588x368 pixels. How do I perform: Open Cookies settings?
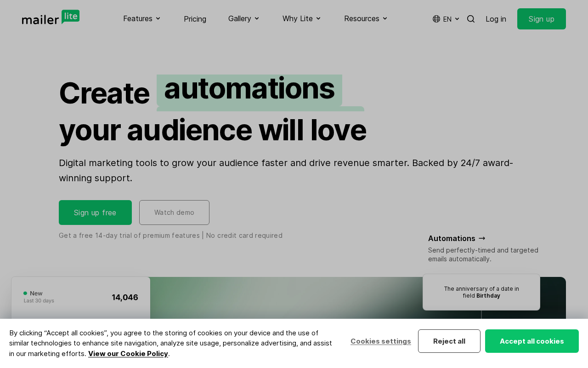381,341
